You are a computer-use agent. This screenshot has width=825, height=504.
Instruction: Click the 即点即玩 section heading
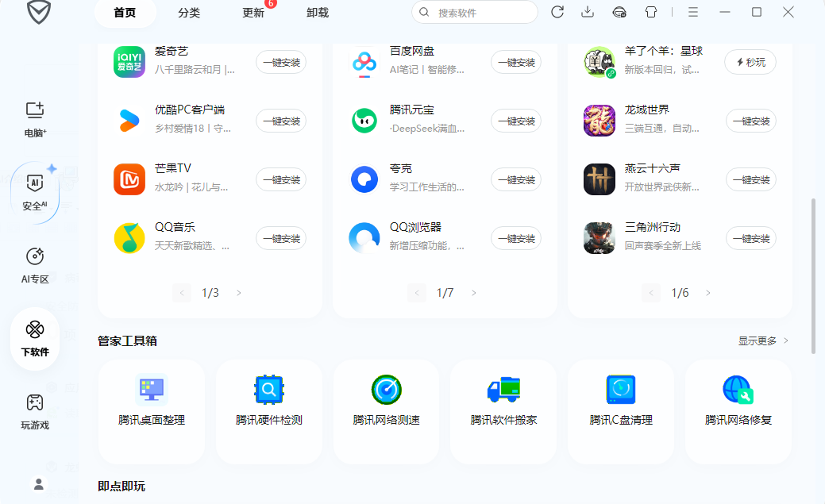click(x=121, y=486)
